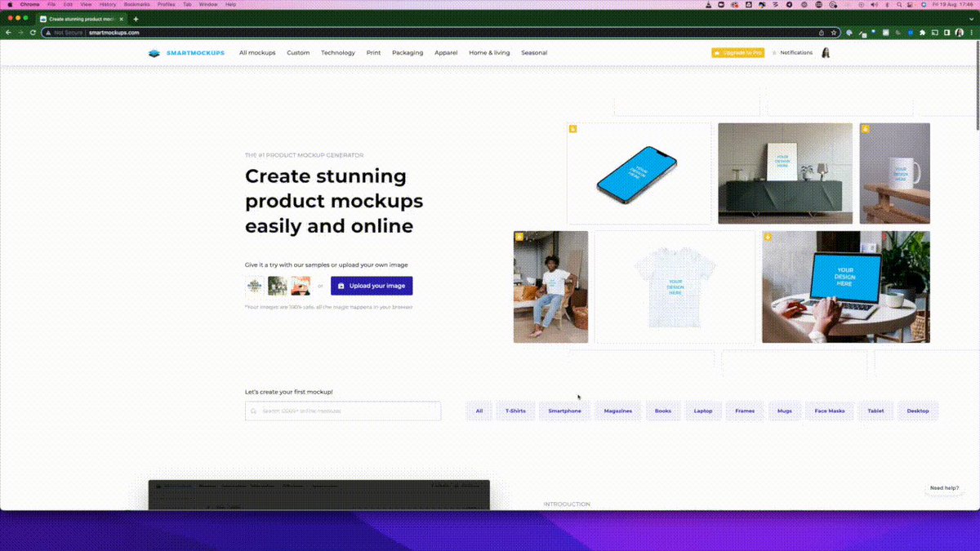980x551 pixels.
Task: Open the macOS Bookmarks menu
Action: (136, 4)
